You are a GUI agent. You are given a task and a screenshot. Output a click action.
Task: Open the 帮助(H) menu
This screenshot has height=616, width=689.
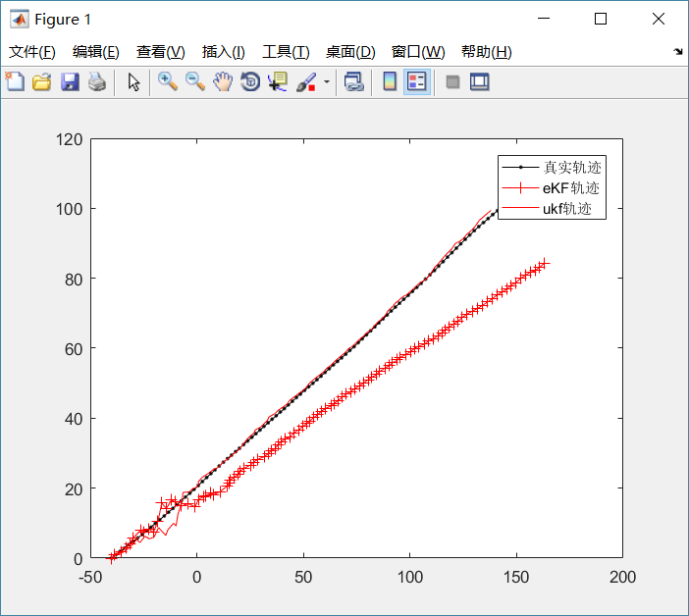coord(486,52)
